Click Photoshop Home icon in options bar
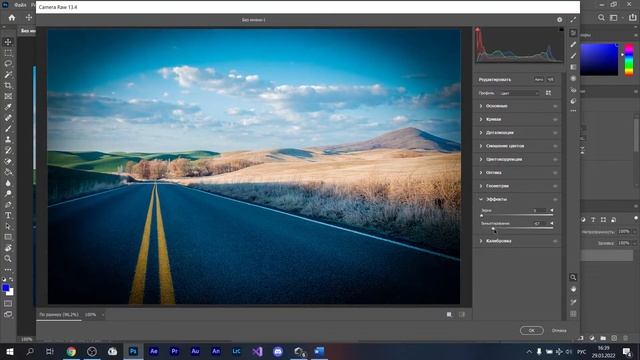 point(12,18)
